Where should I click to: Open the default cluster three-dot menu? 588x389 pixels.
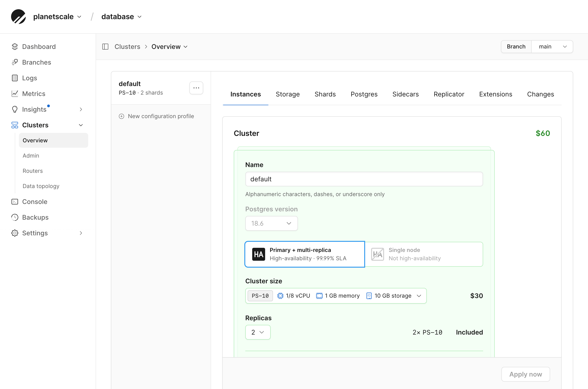(196, 88)
